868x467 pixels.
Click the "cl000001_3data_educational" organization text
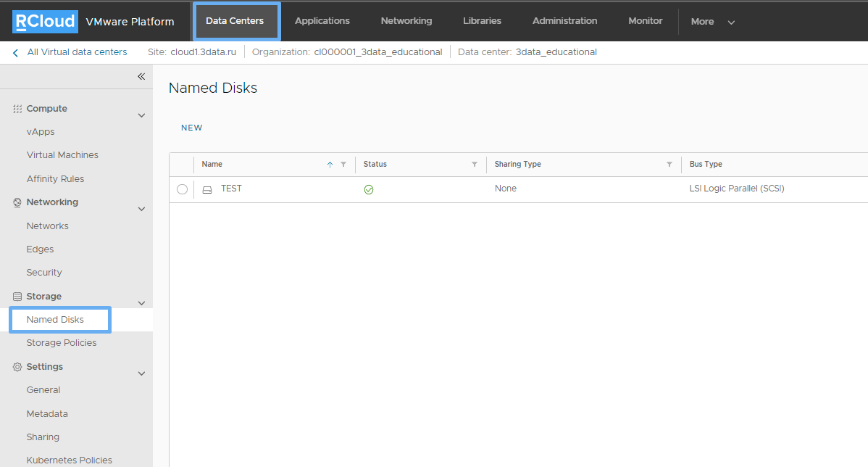click(x=378, y=52)
